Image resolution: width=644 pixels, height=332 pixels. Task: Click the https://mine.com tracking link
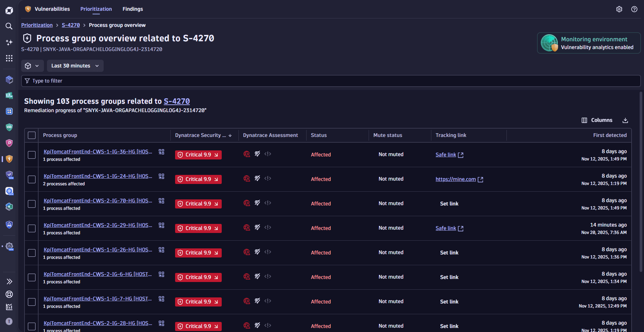point(455,179)
